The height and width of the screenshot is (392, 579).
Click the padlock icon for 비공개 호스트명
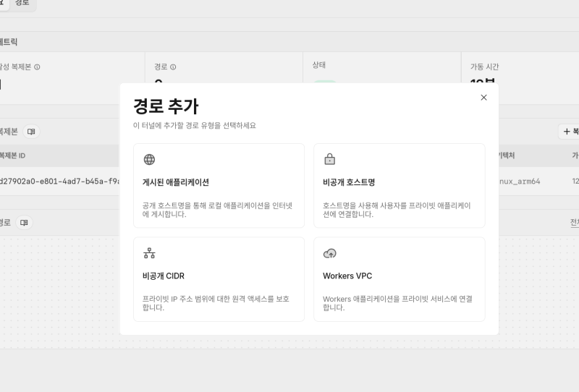point(329,160)
